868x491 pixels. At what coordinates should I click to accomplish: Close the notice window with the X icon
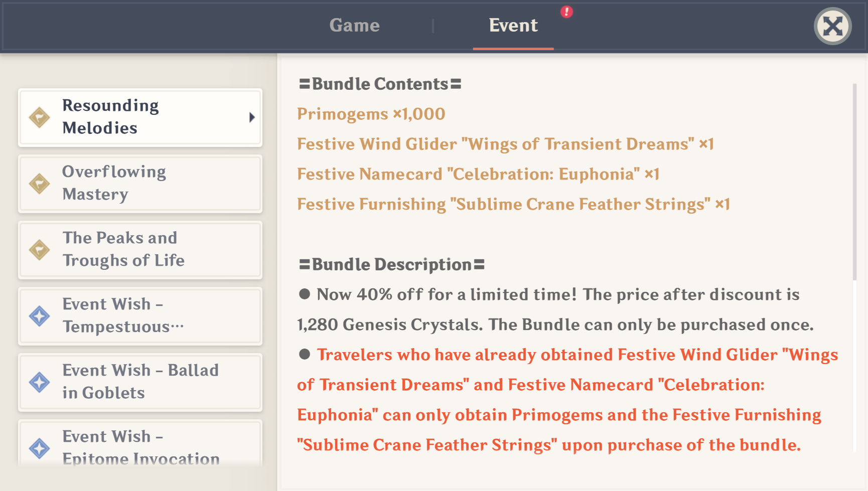[832, 26]
